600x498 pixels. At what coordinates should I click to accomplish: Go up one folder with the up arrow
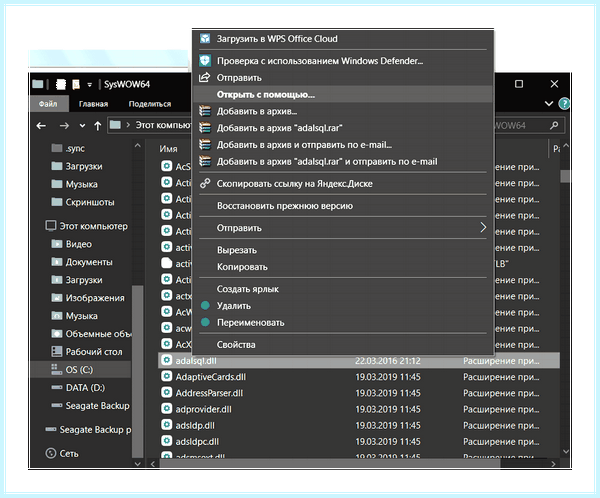click(98, 126)
